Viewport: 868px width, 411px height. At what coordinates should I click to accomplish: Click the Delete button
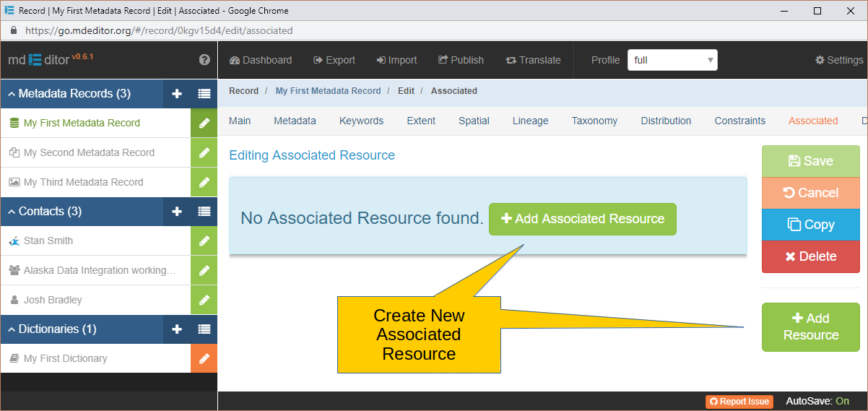pos(811,256)
